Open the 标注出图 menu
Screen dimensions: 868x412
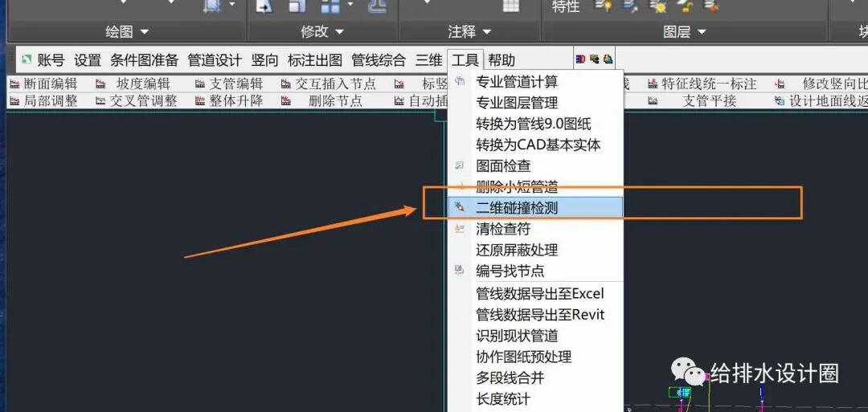click(315, 59)
